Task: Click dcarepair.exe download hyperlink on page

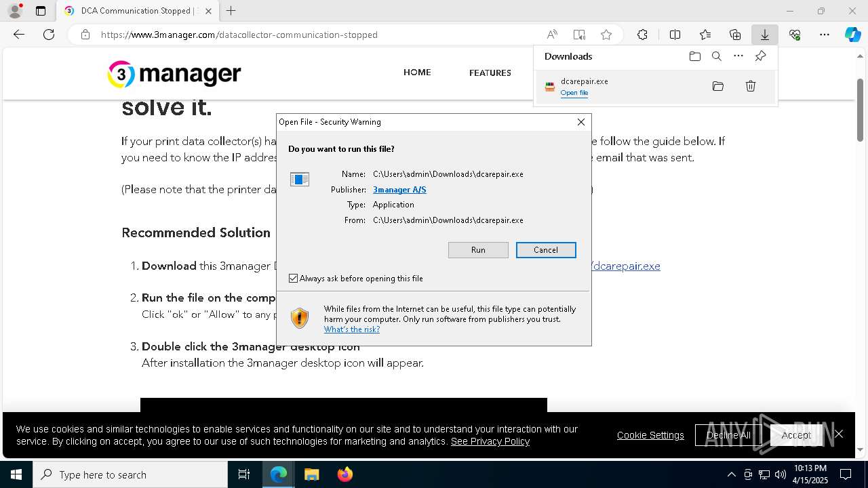Action: [x=626, y=266]
